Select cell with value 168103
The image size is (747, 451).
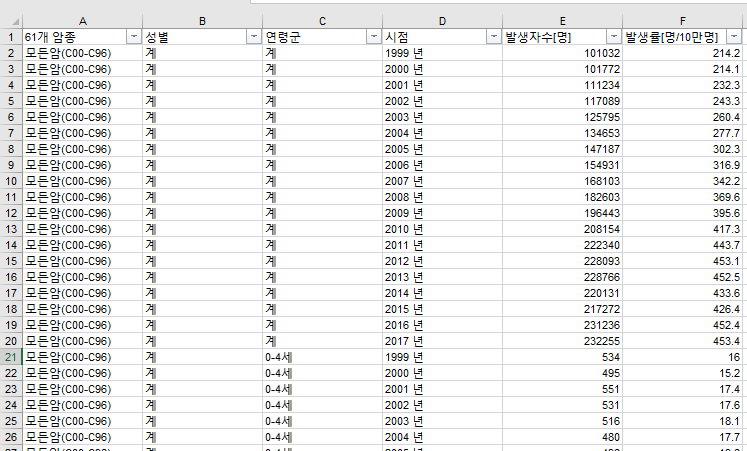click(563, 181)
